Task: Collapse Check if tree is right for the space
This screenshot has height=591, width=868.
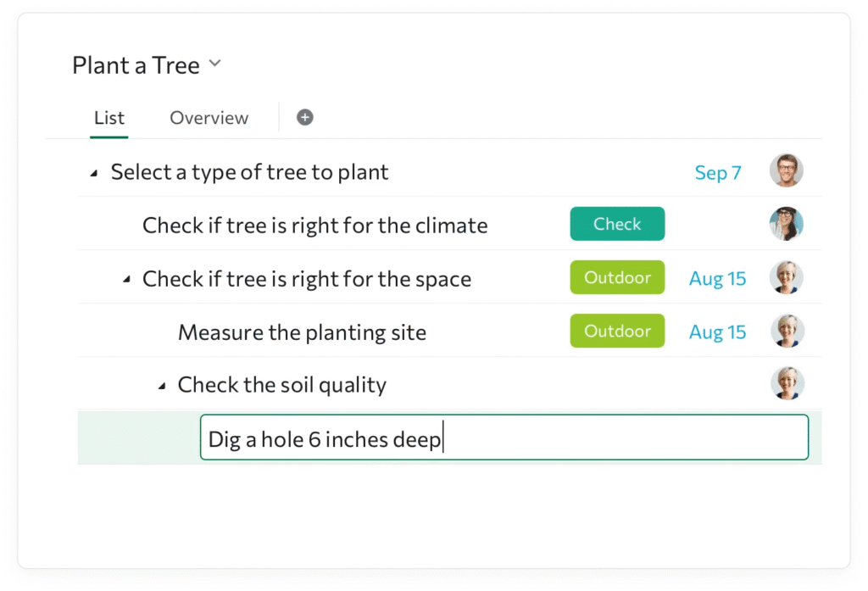Action: (x=127, y=277)
